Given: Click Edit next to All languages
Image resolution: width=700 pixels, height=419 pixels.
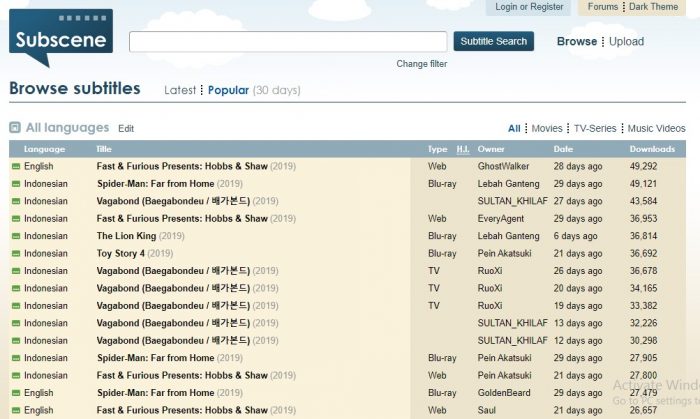Looking at the screenshot, I should pos(126,129).
